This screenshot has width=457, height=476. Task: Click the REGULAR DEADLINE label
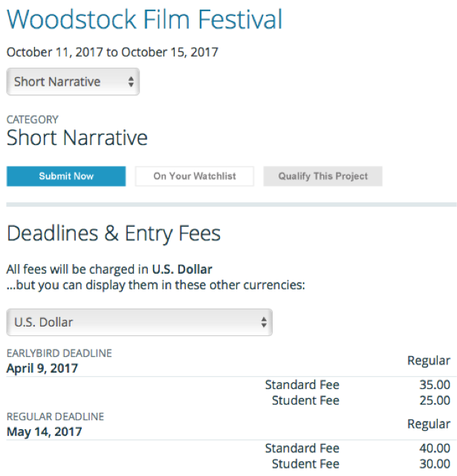[55, 416]
